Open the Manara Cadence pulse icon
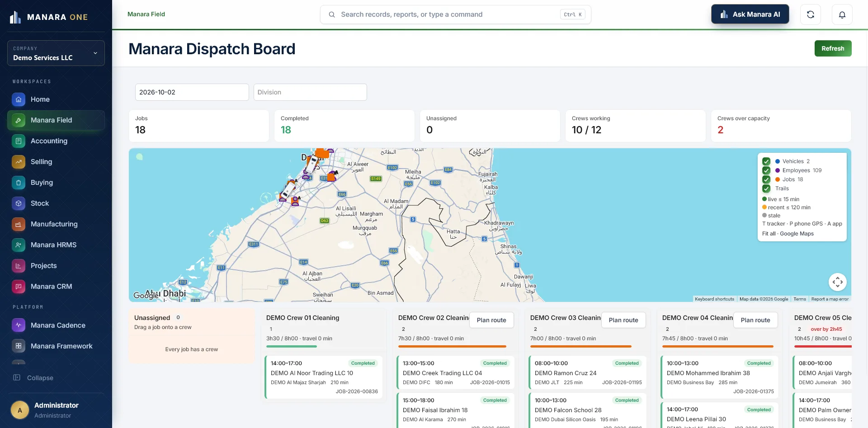 tap(19, 325)
